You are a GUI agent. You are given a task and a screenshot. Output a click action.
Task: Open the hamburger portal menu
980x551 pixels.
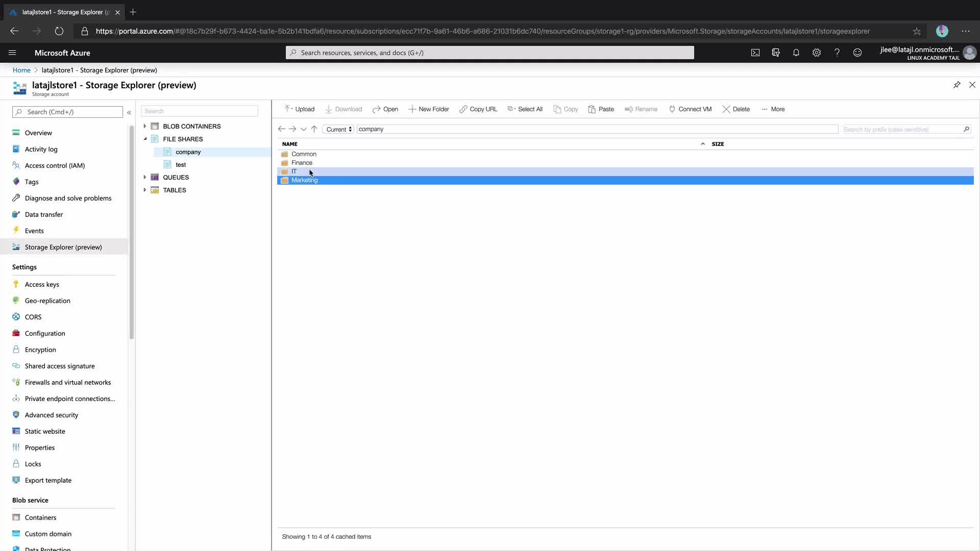[x=12, y=53]
